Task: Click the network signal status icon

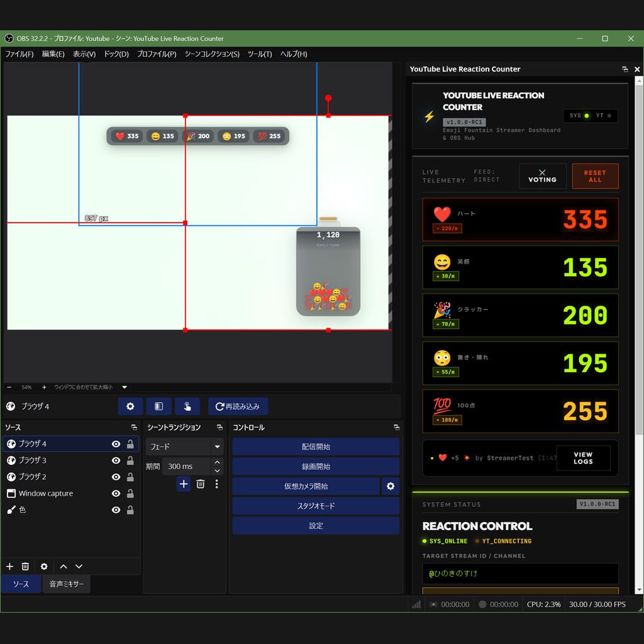Action: pos(416,604)
